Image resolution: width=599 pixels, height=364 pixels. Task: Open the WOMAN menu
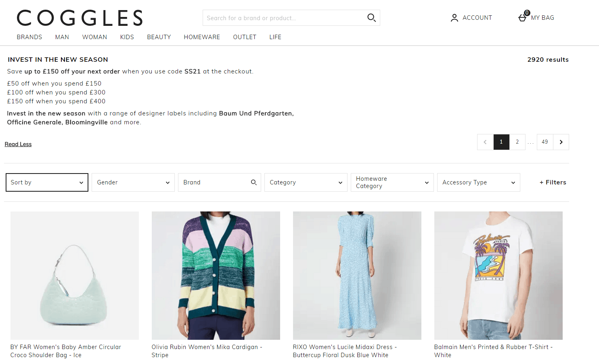tap(95, 37)
